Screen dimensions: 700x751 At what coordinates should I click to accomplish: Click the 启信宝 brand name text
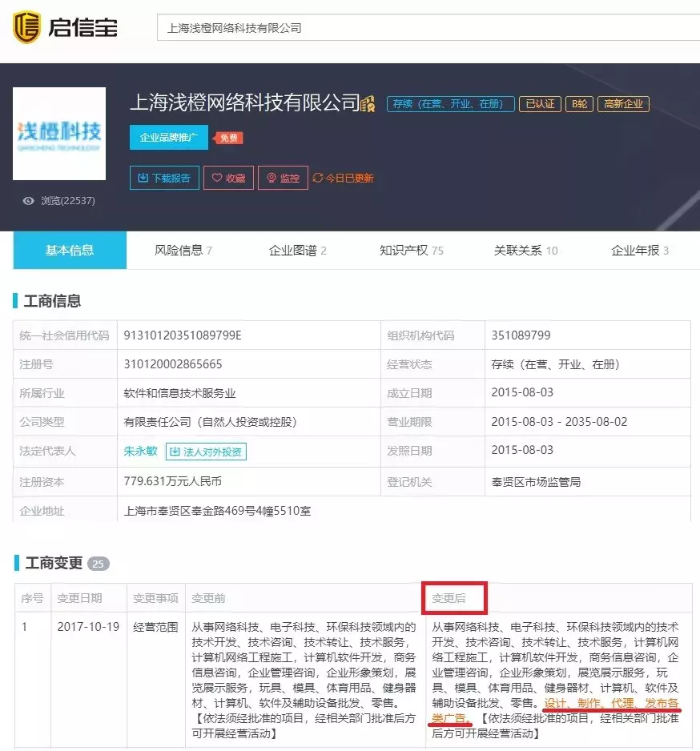[x=82, y=27]
